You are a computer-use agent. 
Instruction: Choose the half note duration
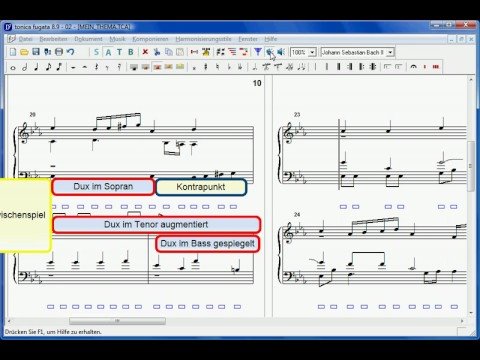click(24, 67)
